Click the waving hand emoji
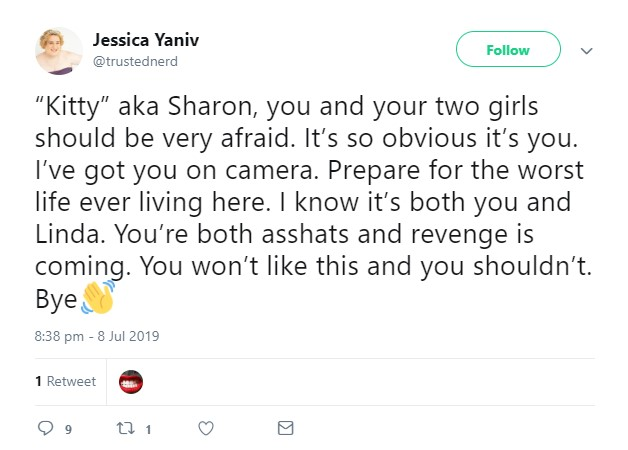This screenshot has width=628, height=450. 98,297
